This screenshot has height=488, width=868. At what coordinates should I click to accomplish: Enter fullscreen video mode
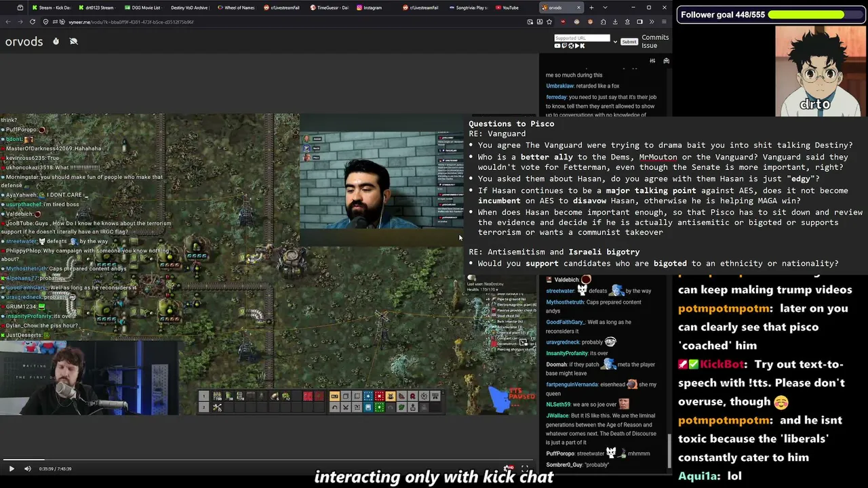tap(525, 468)
